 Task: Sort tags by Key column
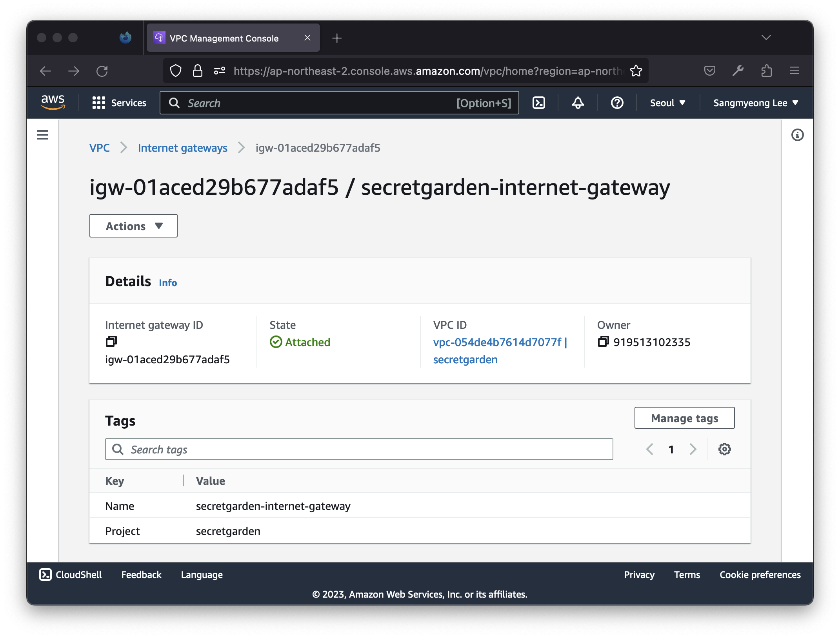[x=115, y=481]
